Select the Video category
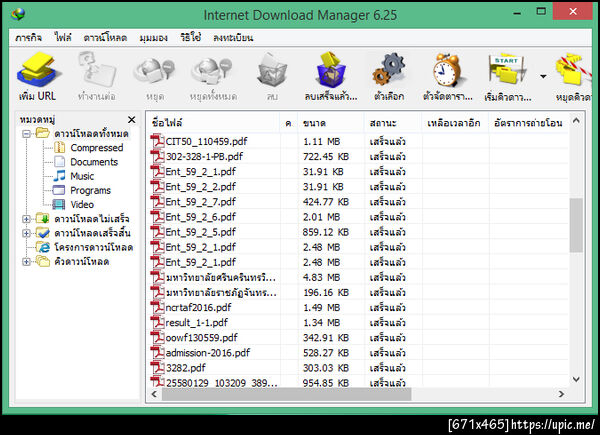The width and height of the screenshot is (600, 435). (x=82, y=204)
